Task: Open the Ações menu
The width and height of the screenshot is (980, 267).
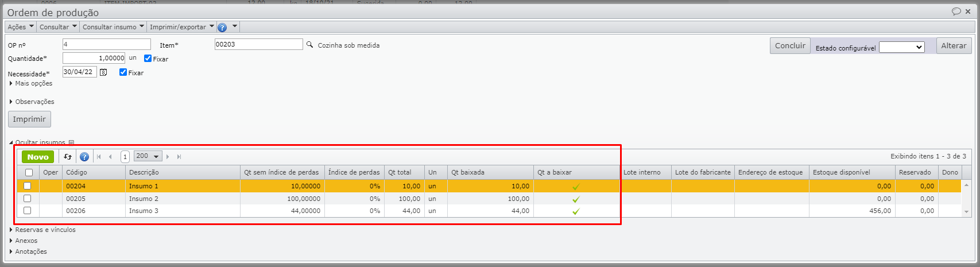Action: [21, 27]
